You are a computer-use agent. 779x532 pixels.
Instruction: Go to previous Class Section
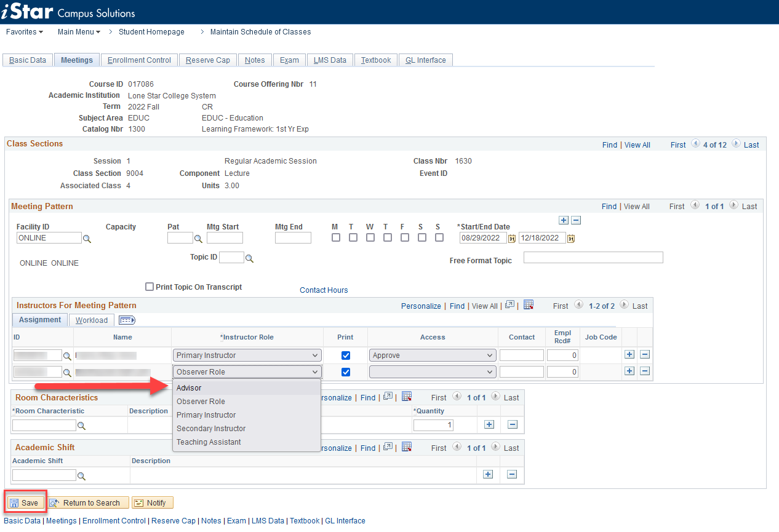click(695, 145)
